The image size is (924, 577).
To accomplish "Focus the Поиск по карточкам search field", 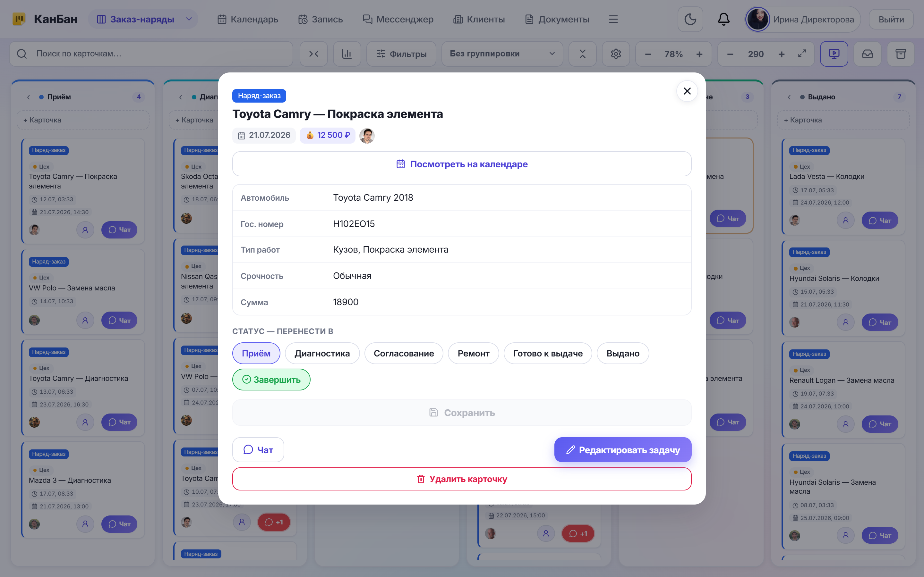I will [151, 54].
